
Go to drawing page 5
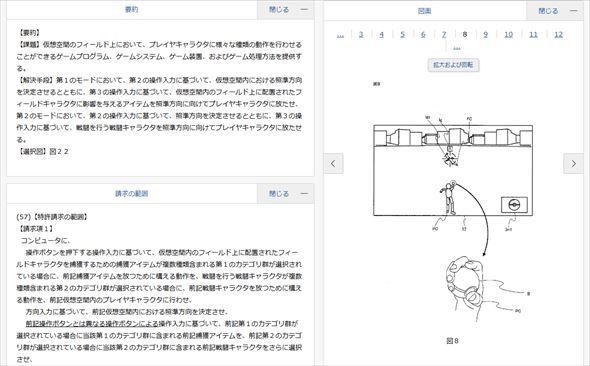coord(402,34)
